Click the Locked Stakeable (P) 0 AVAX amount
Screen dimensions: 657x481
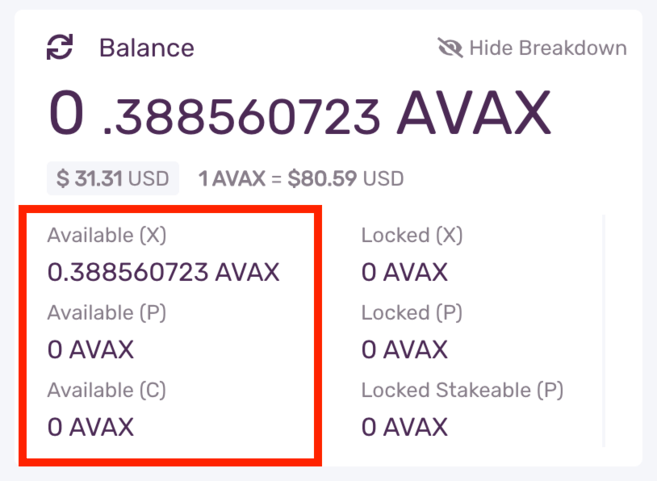(x=404, y=427)
